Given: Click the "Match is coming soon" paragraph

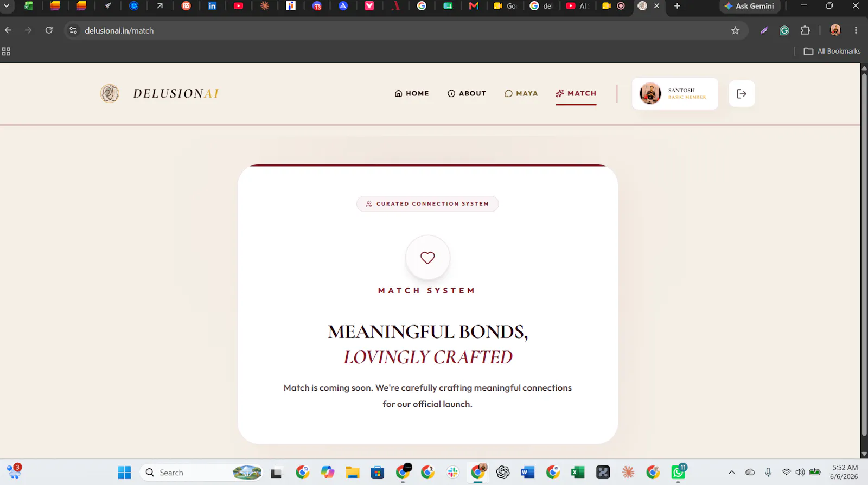Looking at the screenshot, I should point(427,395).
